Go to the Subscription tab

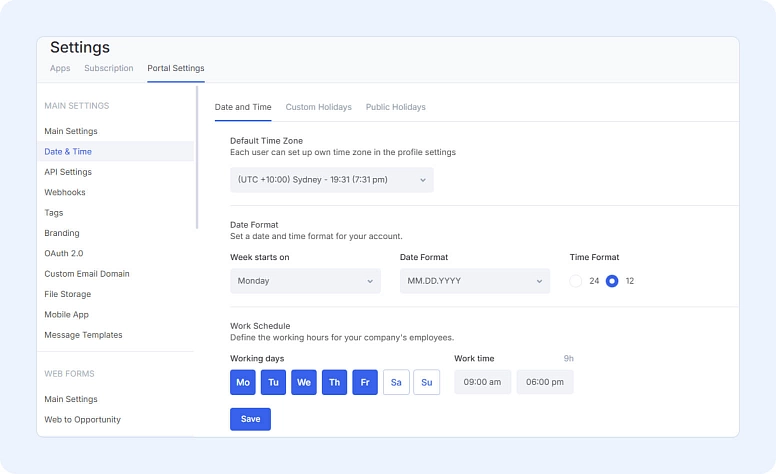tap(109, 68)
